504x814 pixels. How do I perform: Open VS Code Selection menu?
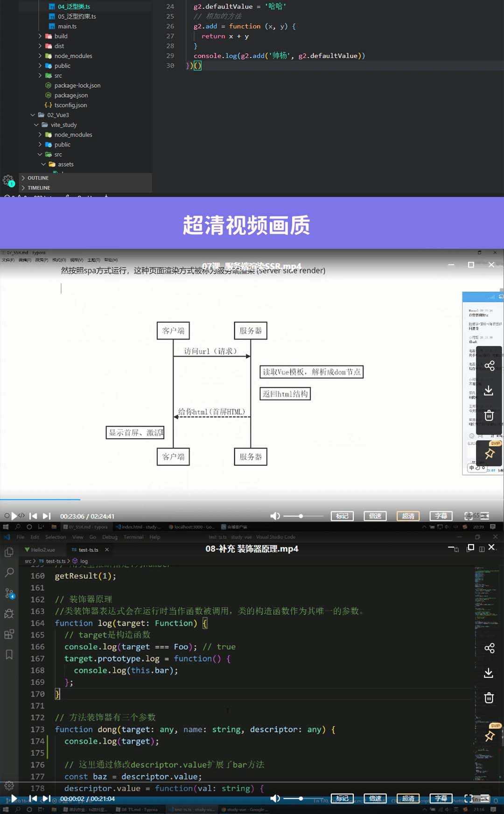coord(56,537)
